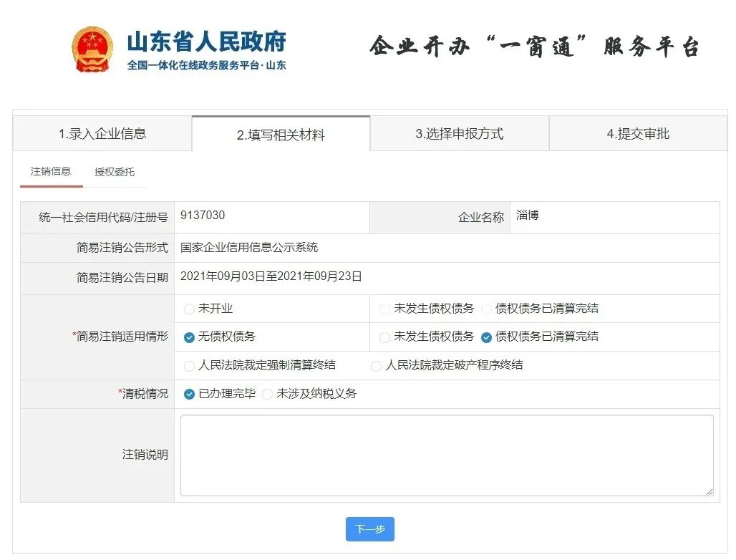Click the 清税情况 label

143,394
